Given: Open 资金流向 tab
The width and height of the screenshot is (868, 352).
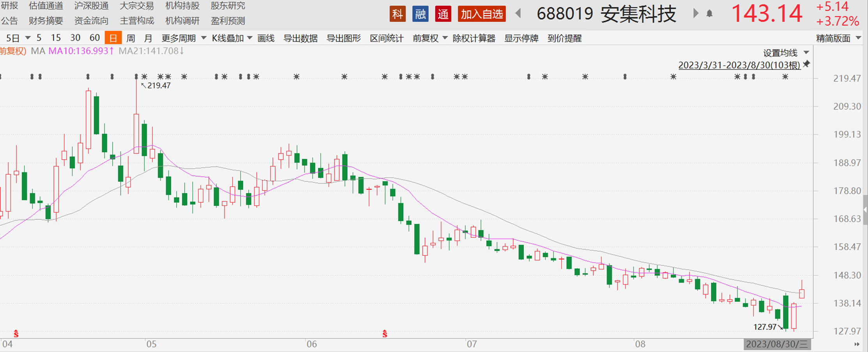Looking at the screenshot, I should click(x=91, y=21).
